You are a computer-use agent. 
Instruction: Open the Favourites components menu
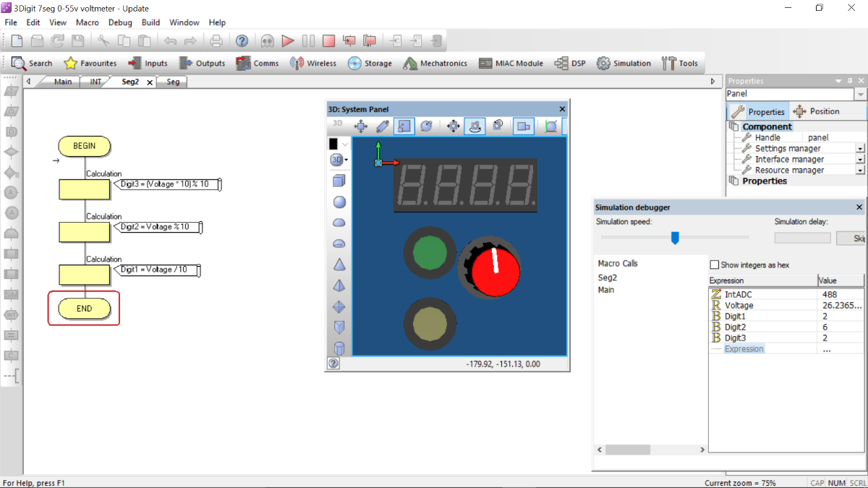[x=90, y=63]
